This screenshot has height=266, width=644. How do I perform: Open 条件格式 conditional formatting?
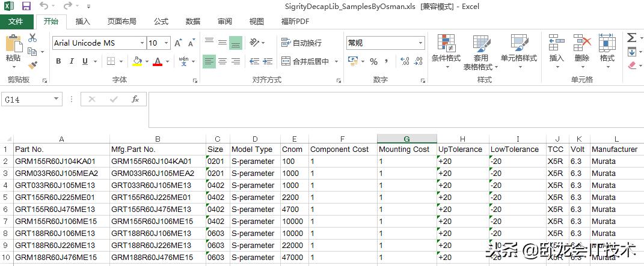point(446,52)
